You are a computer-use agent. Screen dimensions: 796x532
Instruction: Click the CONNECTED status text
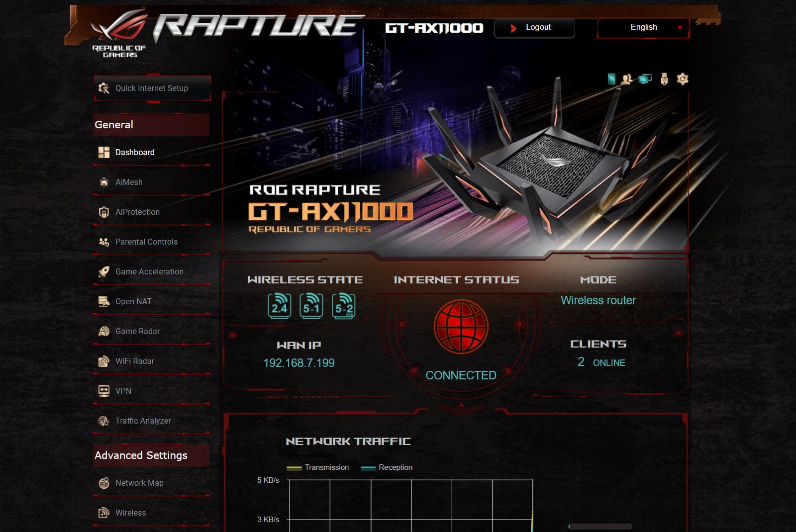pyautogui.click(x=461, y=375)
